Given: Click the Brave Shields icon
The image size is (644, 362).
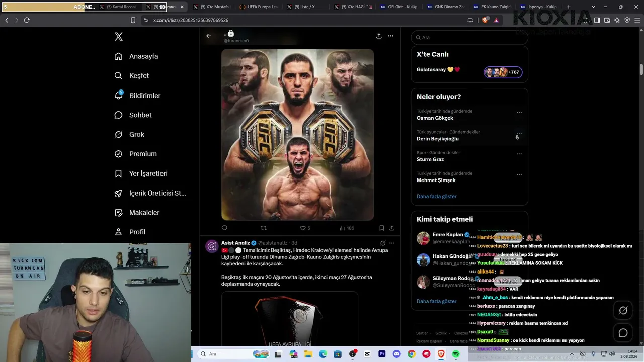Looking at the screenshot, I should pyautogui.click(x=485, y=20).
